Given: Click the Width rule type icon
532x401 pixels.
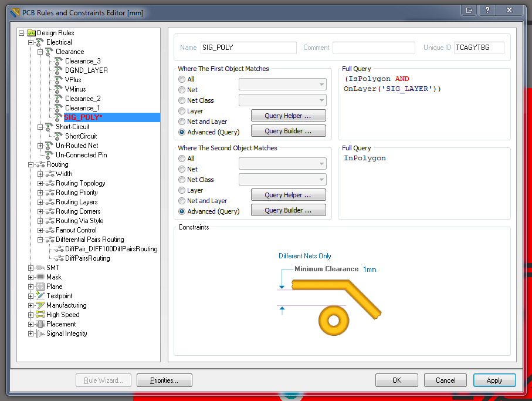Looking at the screenshot, I should tap(50, 174).
